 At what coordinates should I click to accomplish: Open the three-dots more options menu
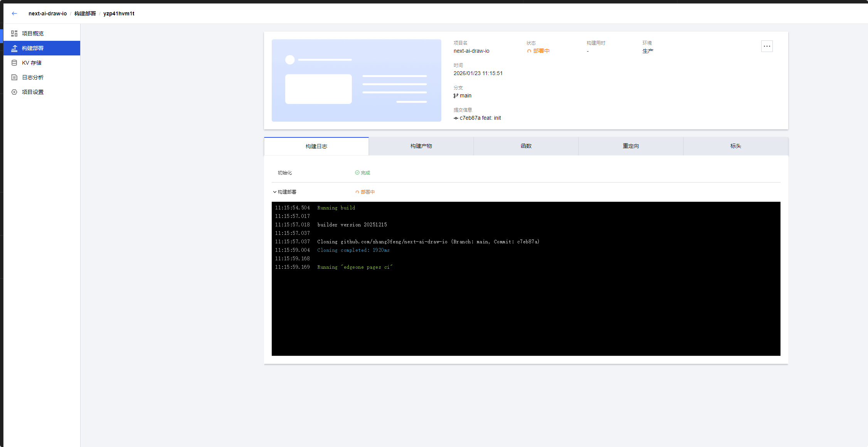[x=767, y=46]
